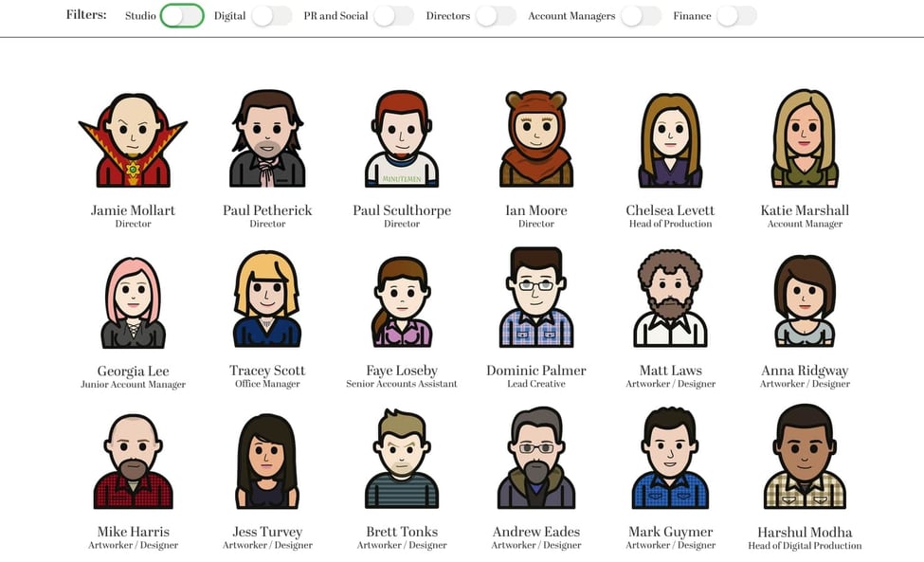The image size is (924, 562).
Task: Click the Studio filter label
Action: tap(140, 16)
